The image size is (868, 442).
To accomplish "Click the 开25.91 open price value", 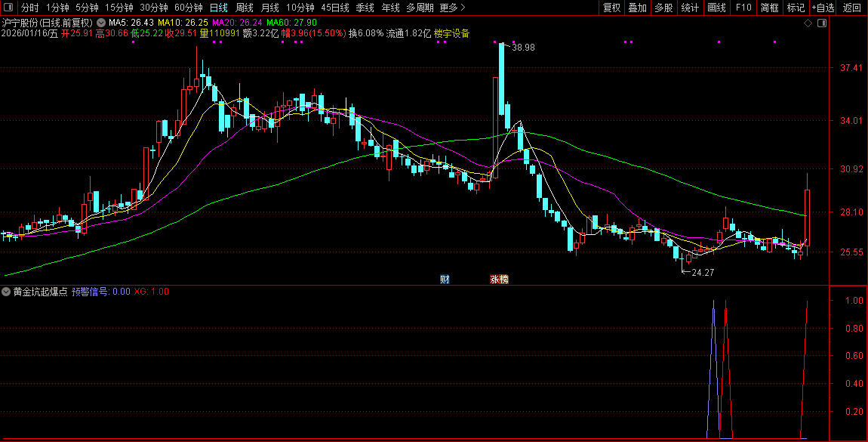I will pos(77,34).
